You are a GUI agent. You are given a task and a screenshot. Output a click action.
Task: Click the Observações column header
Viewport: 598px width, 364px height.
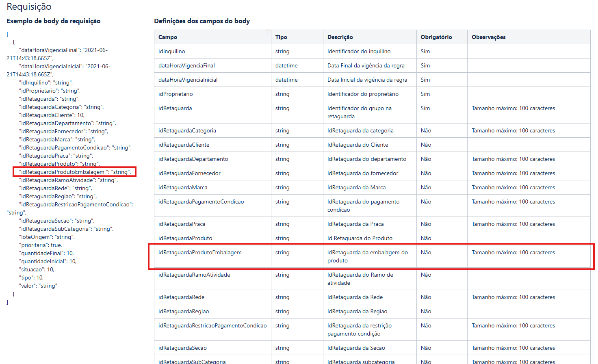pyautogui.click(x=488, y=37)
